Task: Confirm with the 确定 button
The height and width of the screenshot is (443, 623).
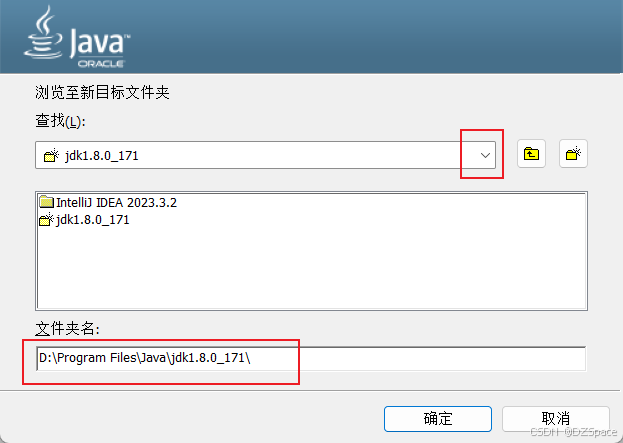Action: pos(438,418)
